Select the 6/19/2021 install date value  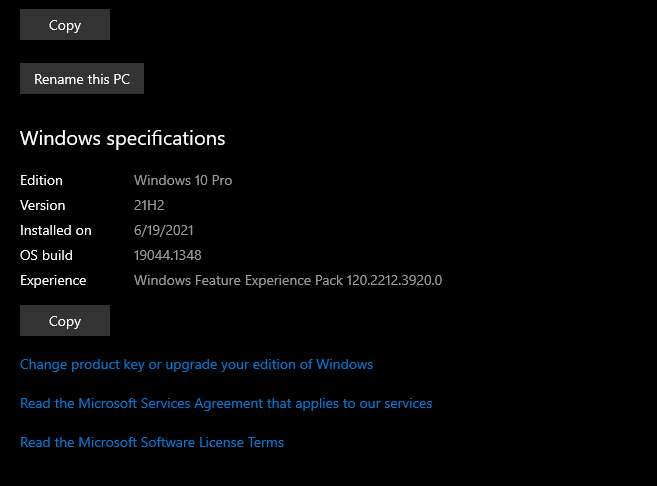(x=163, y=231)
